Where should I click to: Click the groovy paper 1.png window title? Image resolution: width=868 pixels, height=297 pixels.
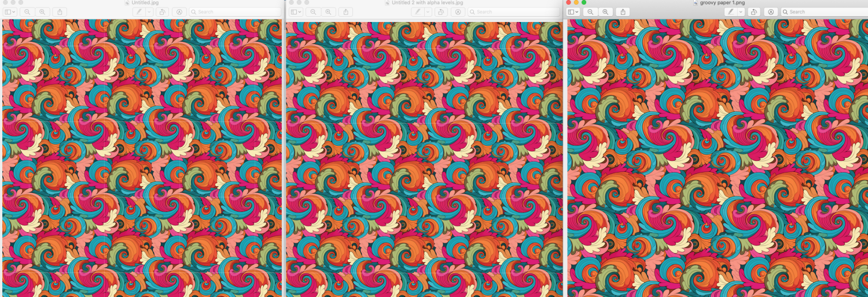coord(722,3)
